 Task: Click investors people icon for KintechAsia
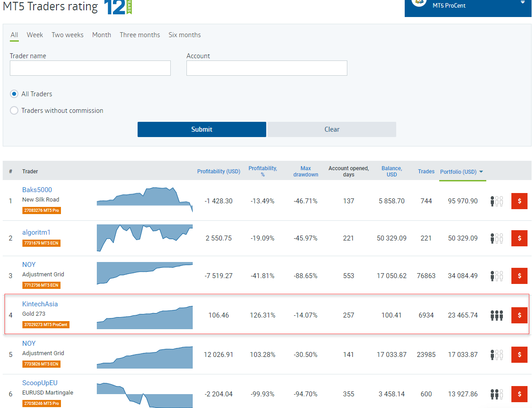(x=497, y=315)
